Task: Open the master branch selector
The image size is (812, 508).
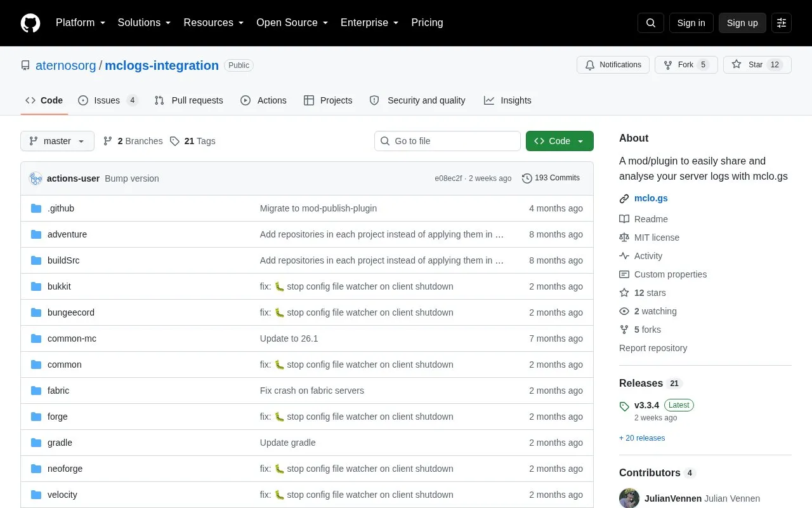Action: coord(57,141)
